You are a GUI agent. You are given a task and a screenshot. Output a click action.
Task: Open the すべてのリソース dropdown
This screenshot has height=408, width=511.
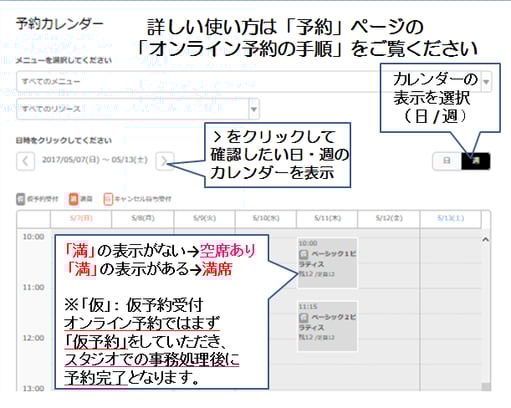point(138,109)
